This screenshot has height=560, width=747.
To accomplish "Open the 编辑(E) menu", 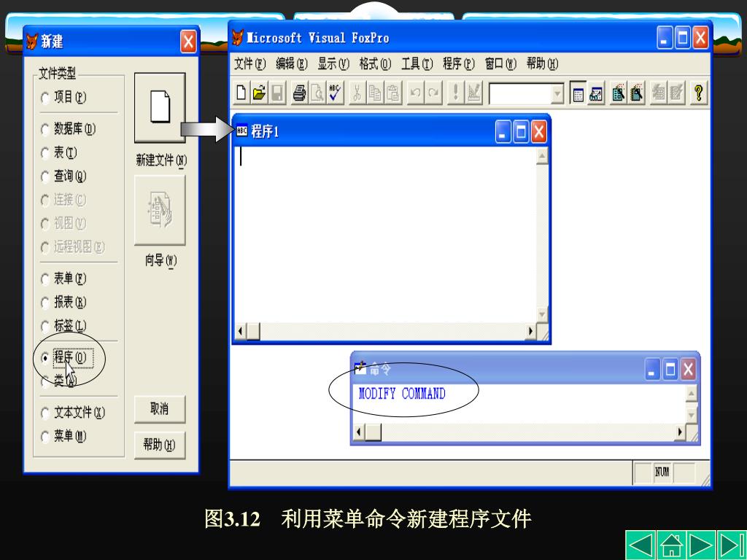I will tap(292, 63).
